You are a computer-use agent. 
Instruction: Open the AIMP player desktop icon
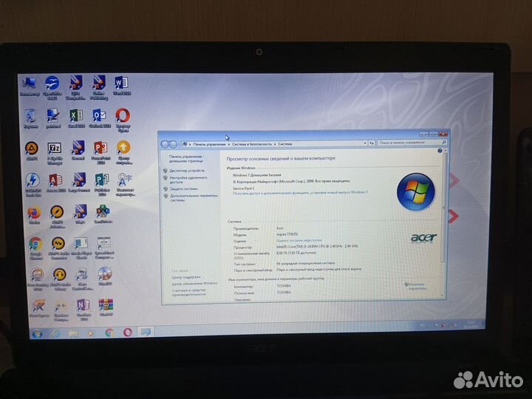[32, 151]
